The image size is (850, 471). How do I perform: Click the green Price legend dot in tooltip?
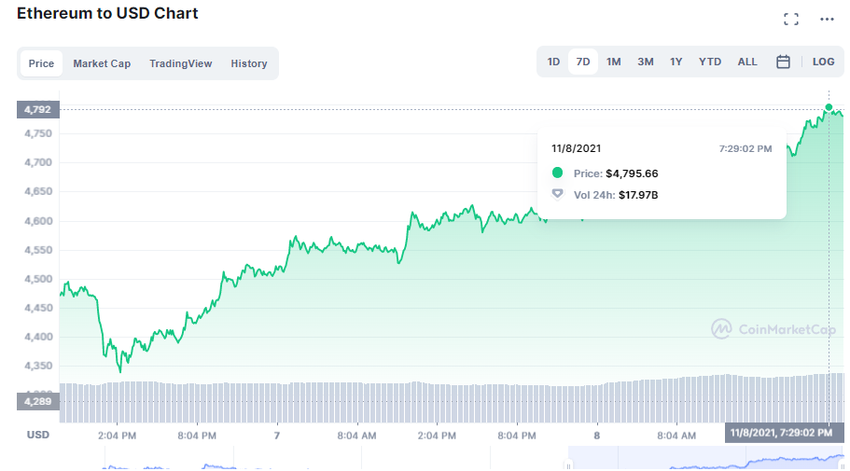tap(558, 173)
